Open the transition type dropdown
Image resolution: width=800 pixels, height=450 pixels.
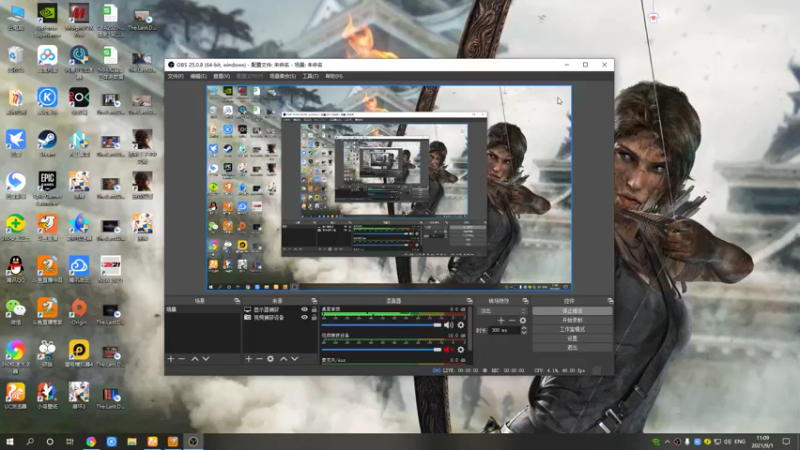tap(502, 311)
